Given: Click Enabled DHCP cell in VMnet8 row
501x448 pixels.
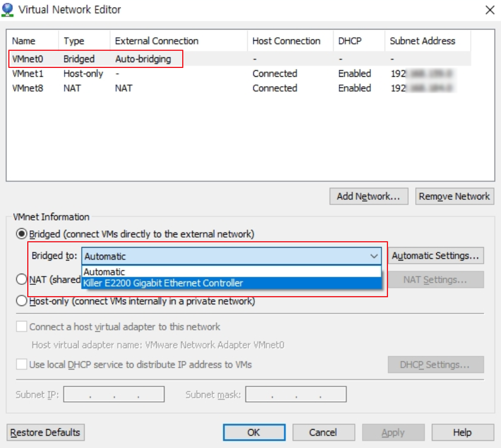Looking at the screenshot, I should click(x=355, y=88).
